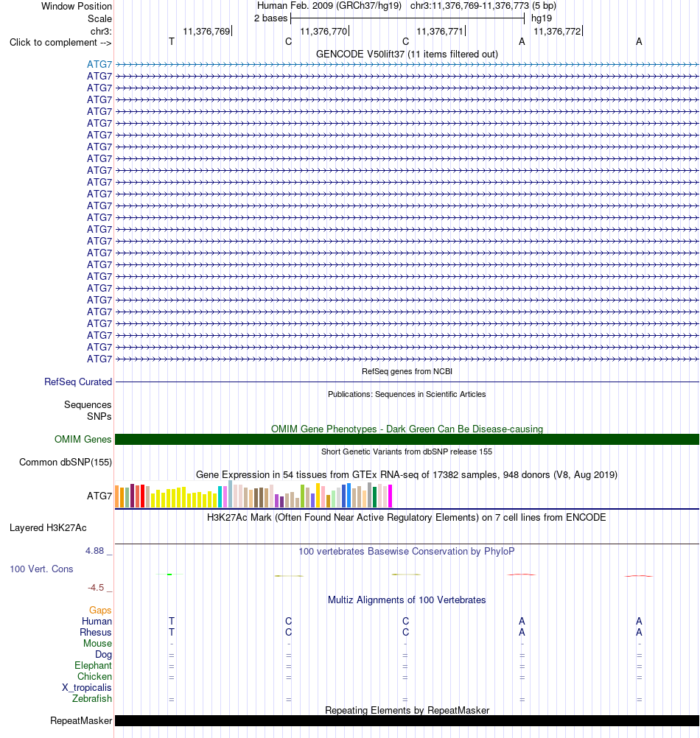
Task: Click the chr3: ruler label
Action: [x=101, y=32]
